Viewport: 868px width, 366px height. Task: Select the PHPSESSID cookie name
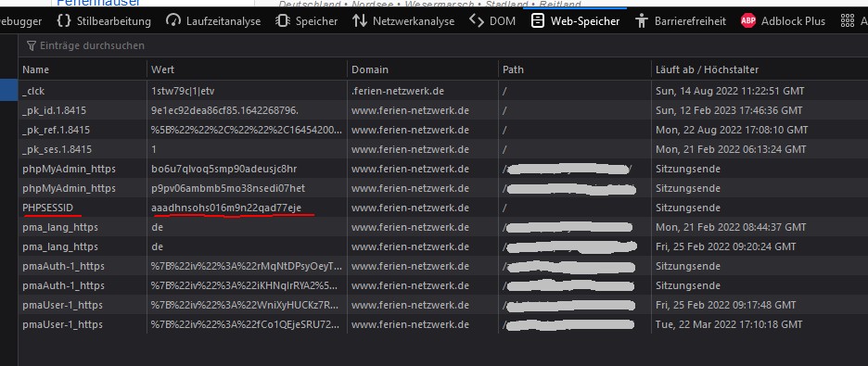(x=47, y=208)
